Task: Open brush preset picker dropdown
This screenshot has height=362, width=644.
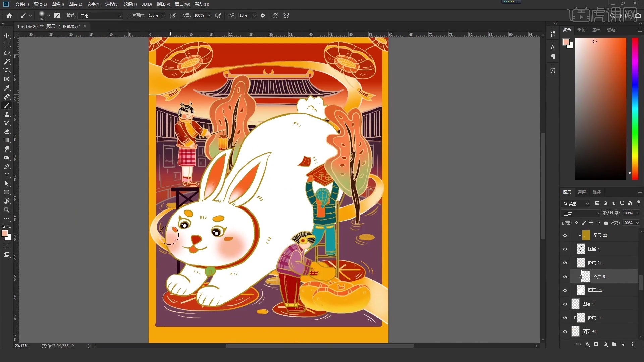Action: click(x=49, y=16)
